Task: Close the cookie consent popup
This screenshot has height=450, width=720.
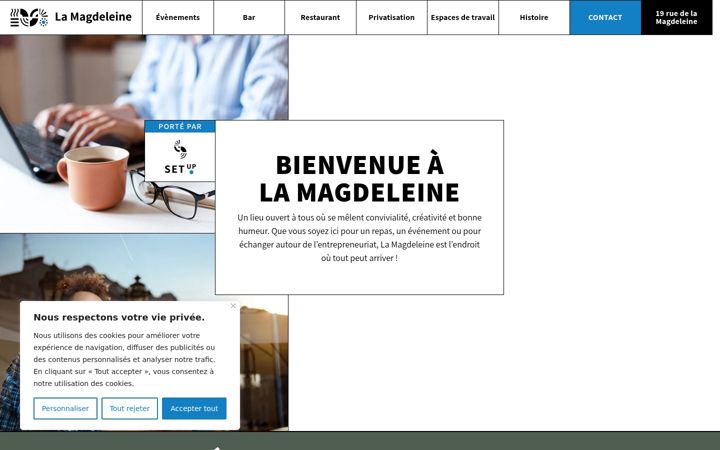Action: click(233, 306)
